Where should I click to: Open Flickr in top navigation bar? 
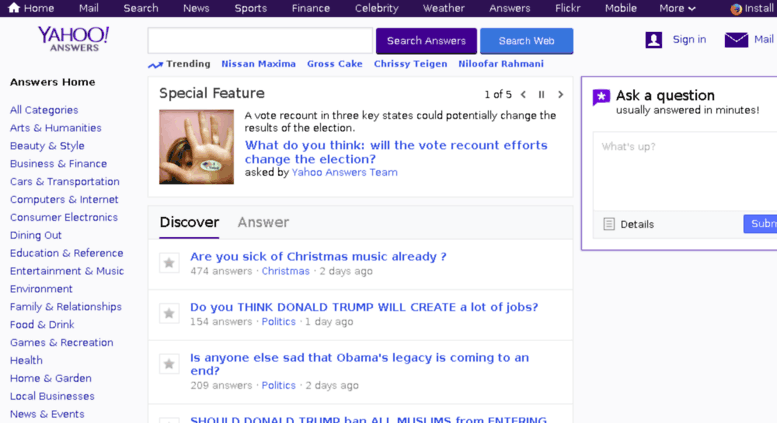567,8
